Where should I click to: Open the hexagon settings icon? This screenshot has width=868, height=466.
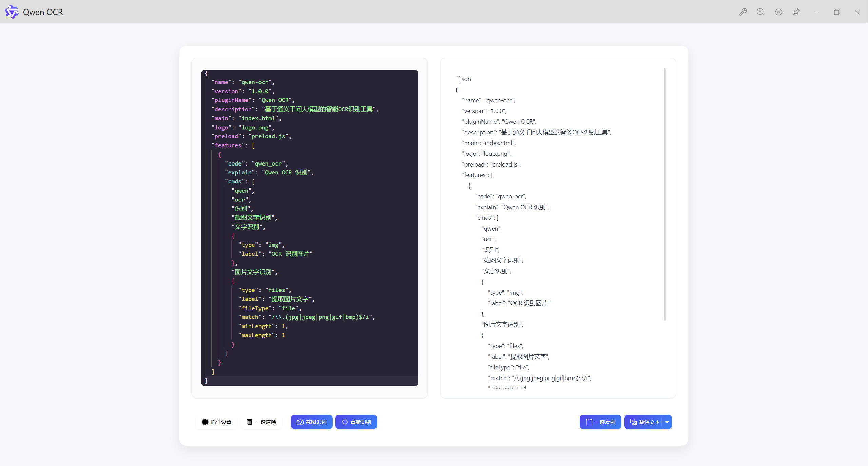point(778,12)
